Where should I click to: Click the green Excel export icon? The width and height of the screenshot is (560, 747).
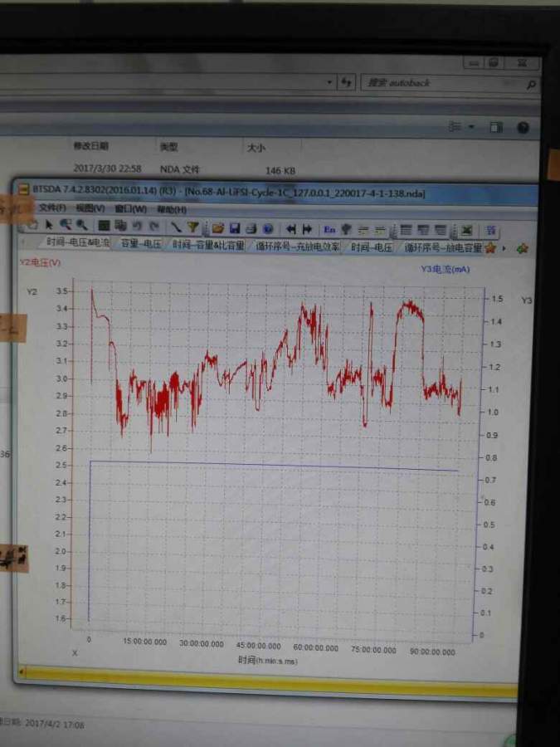point(466,231)
